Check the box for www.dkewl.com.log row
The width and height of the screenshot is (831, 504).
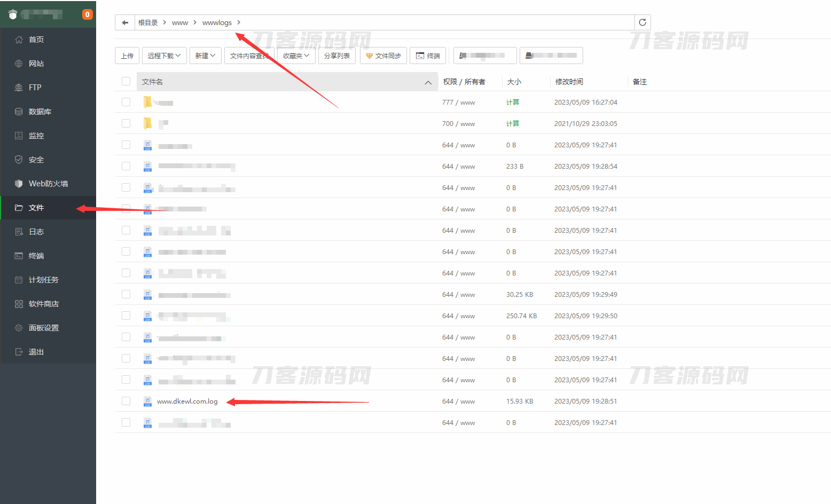point(126,401)
